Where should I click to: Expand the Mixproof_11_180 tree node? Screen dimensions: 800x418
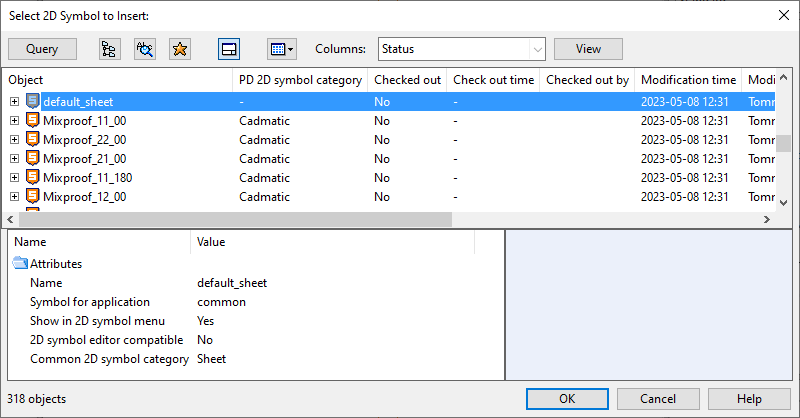[x=14, y=178]
